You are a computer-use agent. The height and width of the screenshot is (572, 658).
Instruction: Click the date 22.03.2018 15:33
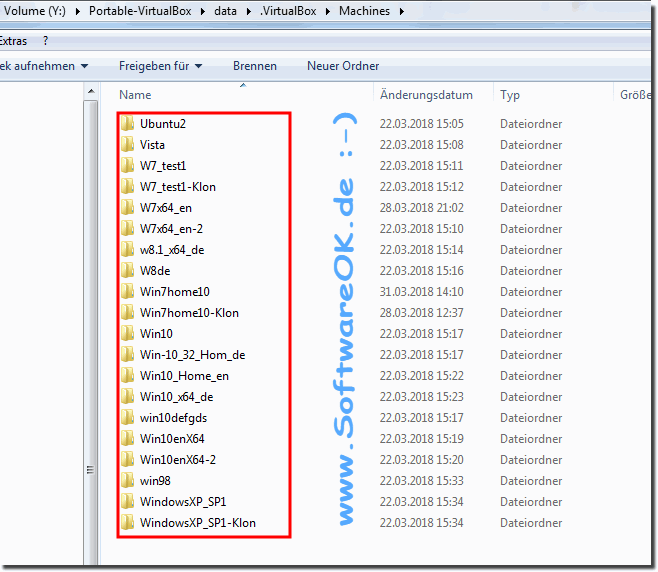[x=421, y=481]
